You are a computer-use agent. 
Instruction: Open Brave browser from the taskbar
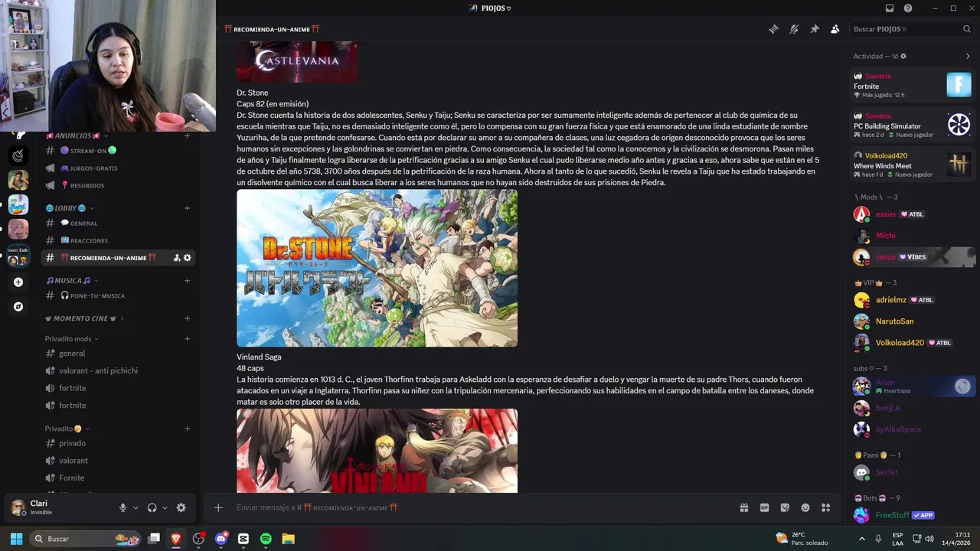(176, 539)
